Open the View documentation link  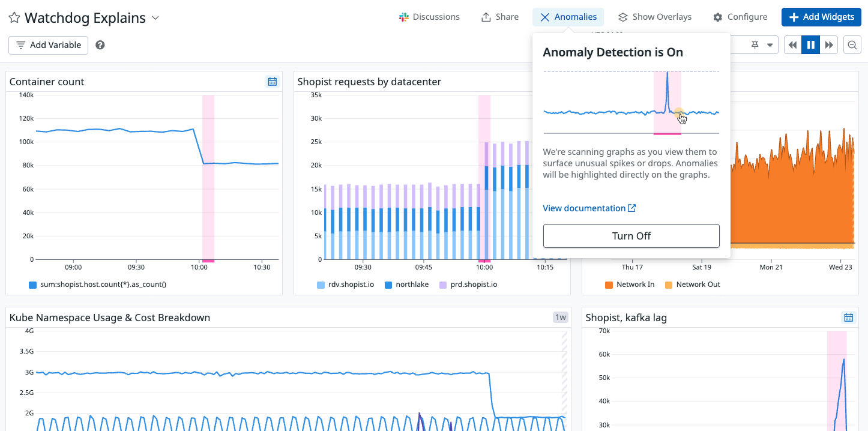[x=589, y=208]
